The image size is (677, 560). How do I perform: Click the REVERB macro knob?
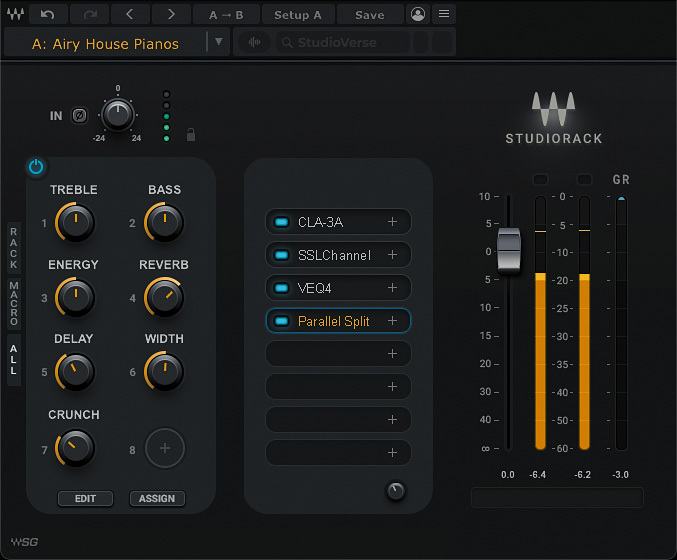164,297
